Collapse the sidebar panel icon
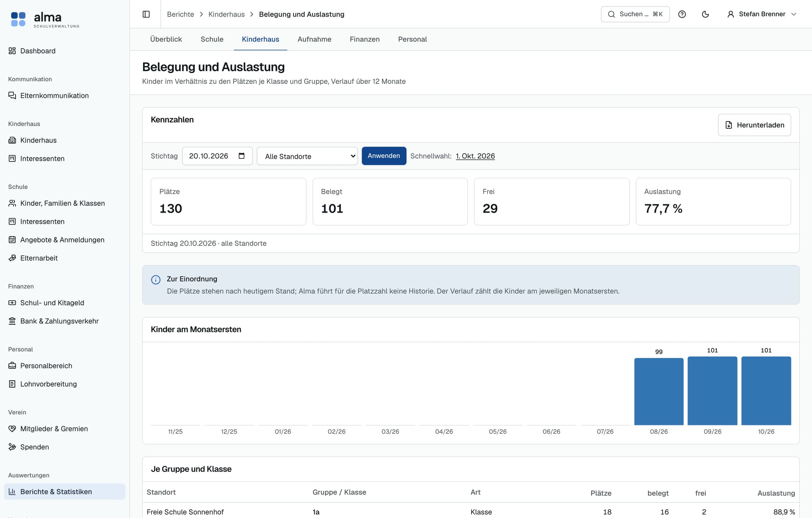Screen dimensions: 812x518 click(146, 14)
